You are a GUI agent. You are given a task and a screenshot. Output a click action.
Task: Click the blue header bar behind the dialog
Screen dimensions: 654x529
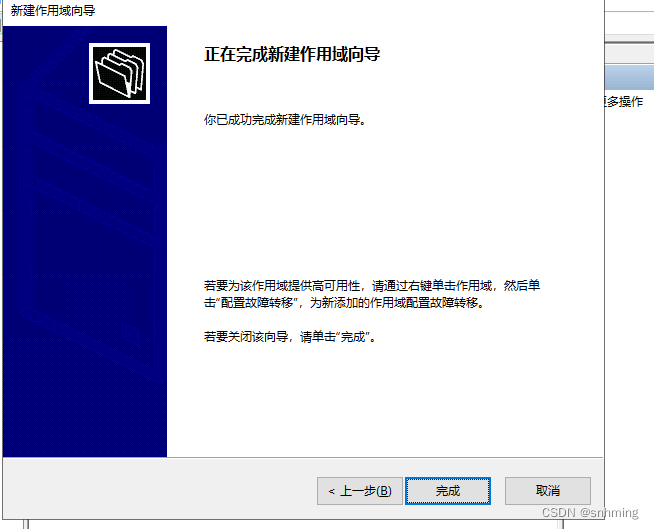[x=628, y=78]
